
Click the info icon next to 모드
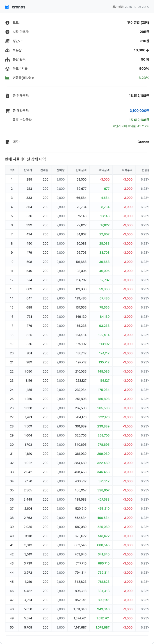click(8, 23)
